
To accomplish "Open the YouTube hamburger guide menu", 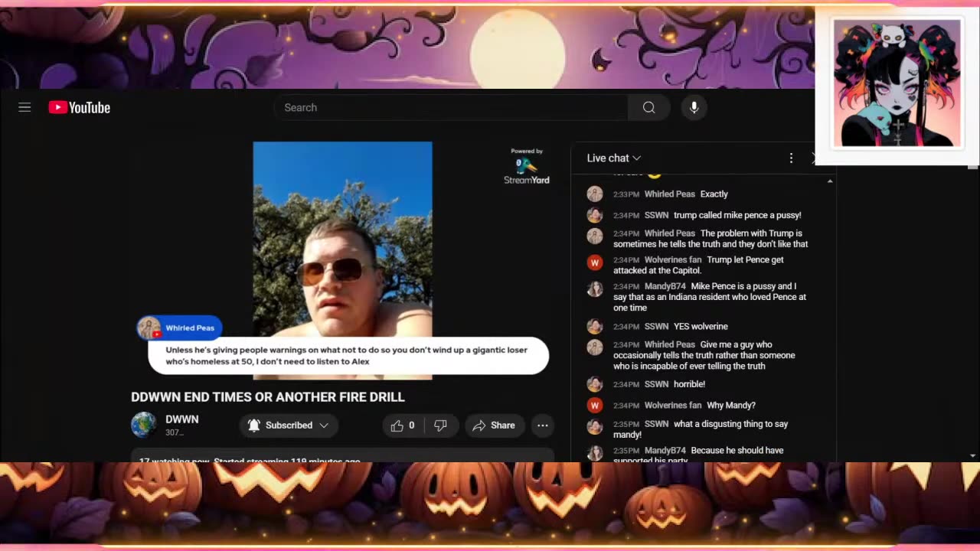I will [24, 108].
